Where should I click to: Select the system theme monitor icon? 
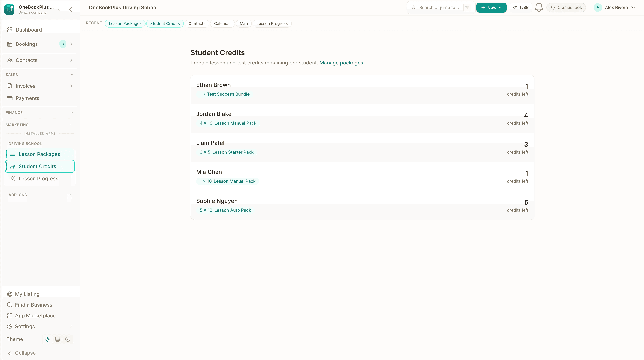[57, 339]
